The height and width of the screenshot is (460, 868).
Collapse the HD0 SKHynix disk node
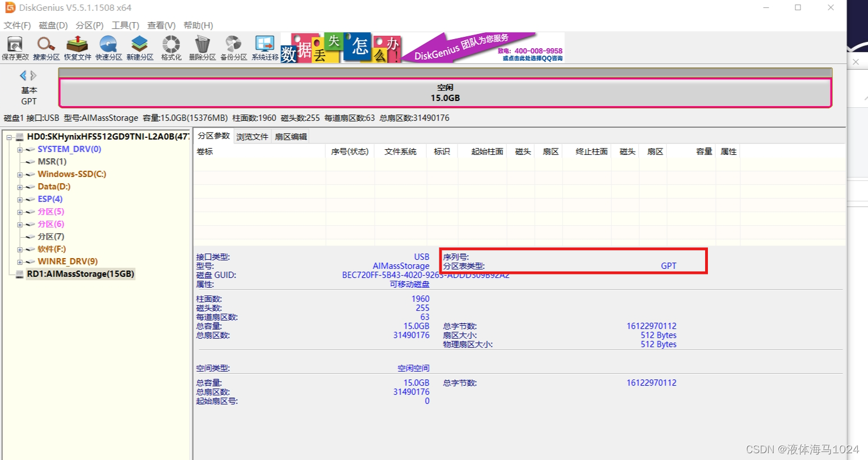(10, 137)
